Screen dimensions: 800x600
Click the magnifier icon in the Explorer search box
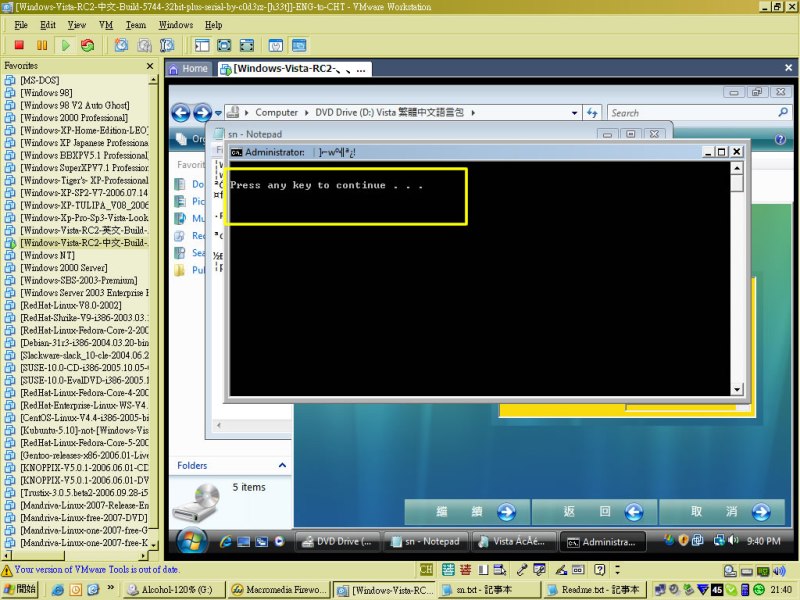coord(783,112)
